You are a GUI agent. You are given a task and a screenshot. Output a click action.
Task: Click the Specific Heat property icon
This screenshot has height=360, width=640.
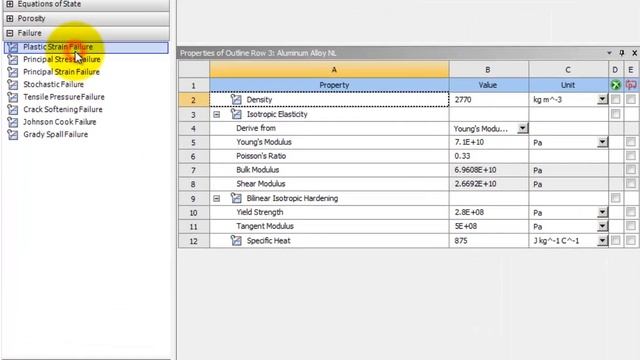(236, 240)
